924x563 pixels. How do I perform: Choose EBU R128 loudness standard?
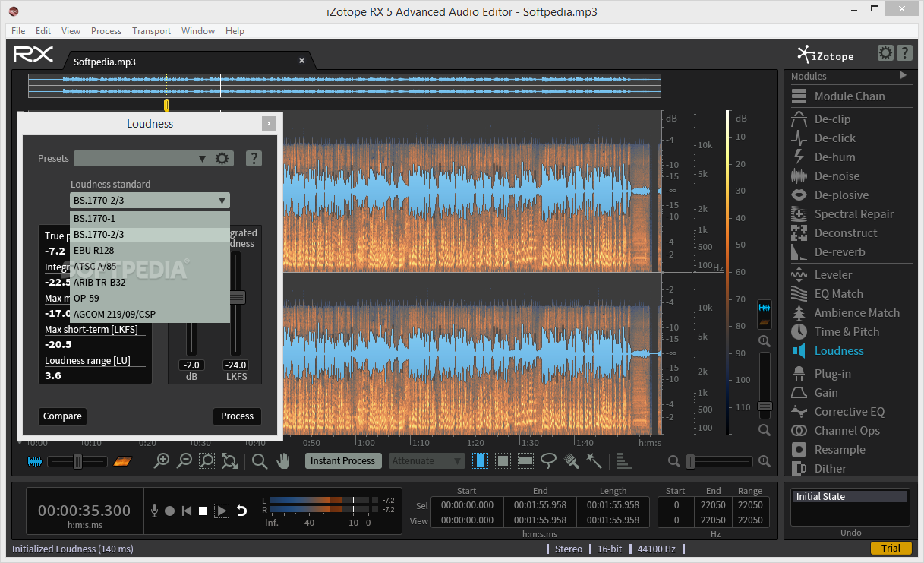(150, 251)
